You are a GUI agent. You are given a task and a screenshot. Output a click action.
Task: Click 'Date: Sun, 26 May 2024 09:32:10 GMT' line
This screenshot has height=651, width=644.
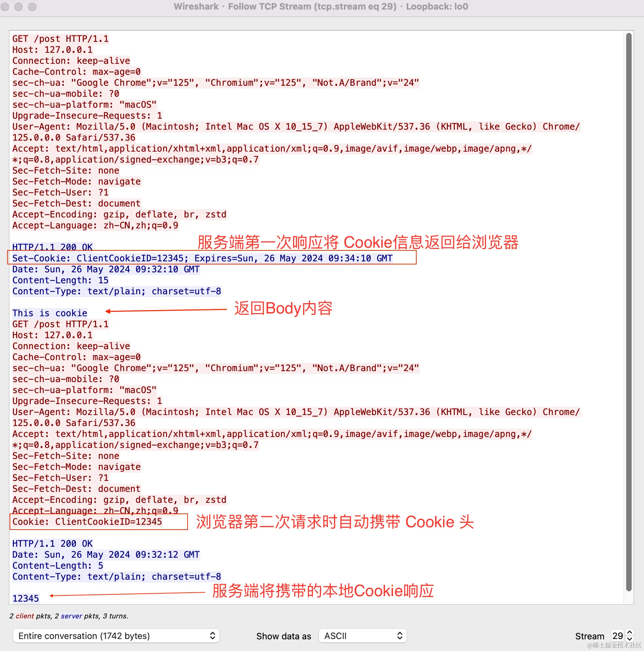click(106, 269)
